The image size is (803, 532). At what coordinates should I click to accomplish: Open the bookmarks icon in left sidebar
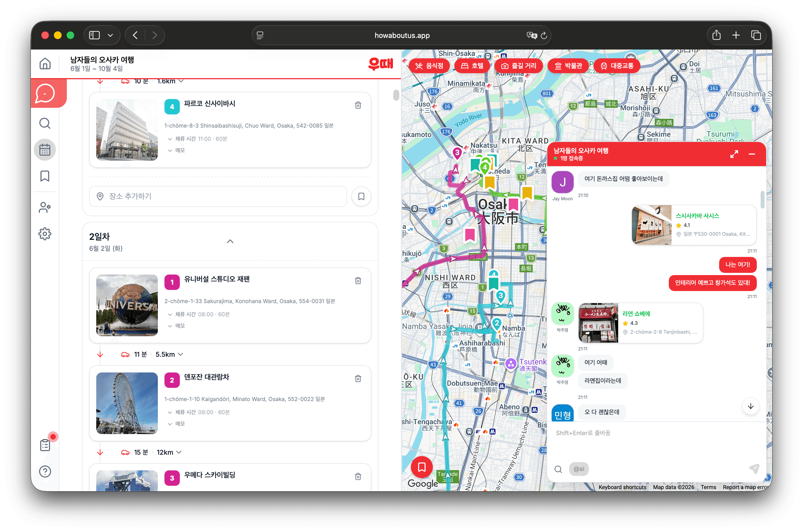45,176
